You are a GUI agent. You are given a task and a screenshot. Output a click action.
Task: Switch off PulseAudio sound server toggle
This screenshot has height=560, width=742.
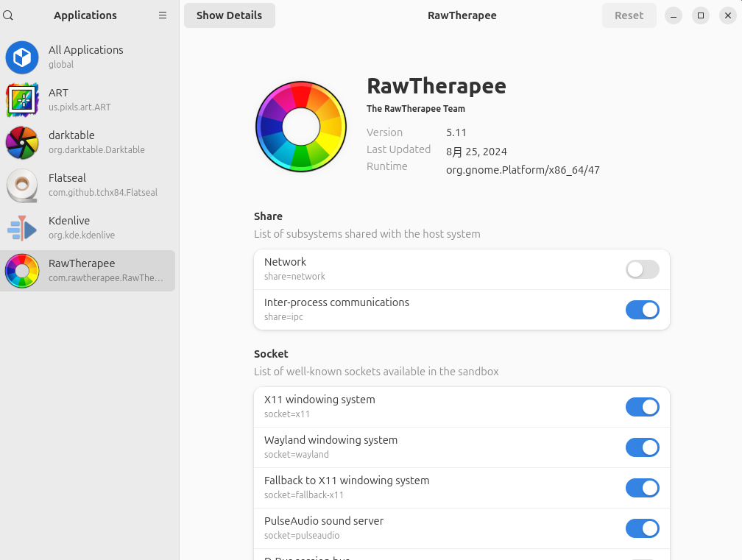pyautogui.click(x=642, y=528)
